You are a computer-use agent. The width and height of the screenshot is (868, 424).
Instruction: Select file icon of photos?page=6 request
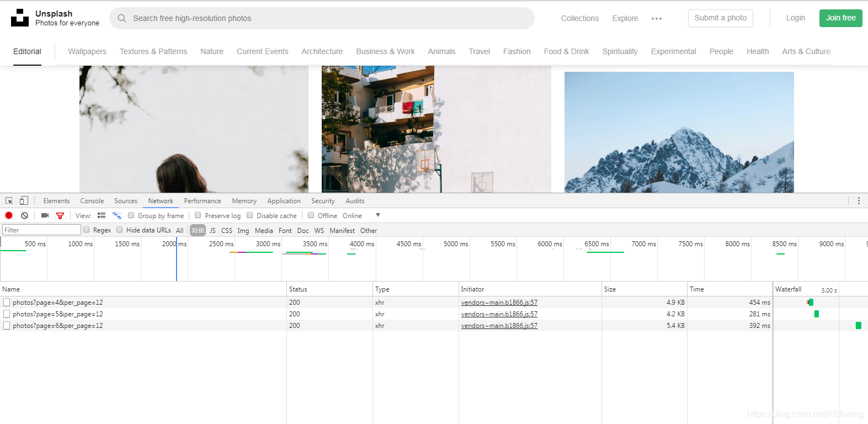click(7, 326)
